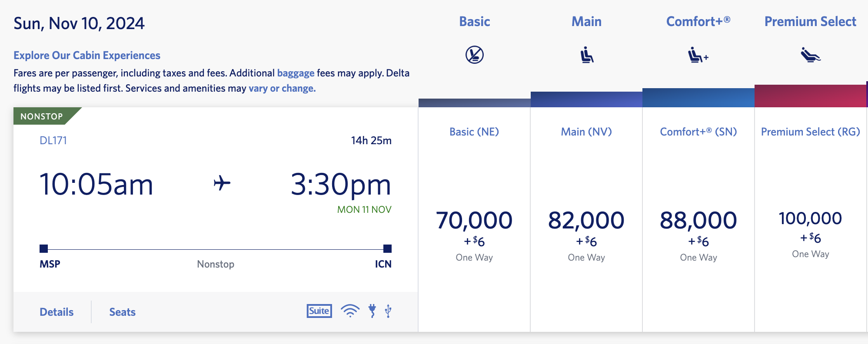The height and width of the screenshot is (344, 868).
Task: Click the Suite badge icon
Action: pyautogui.click(x=319, y=311)
